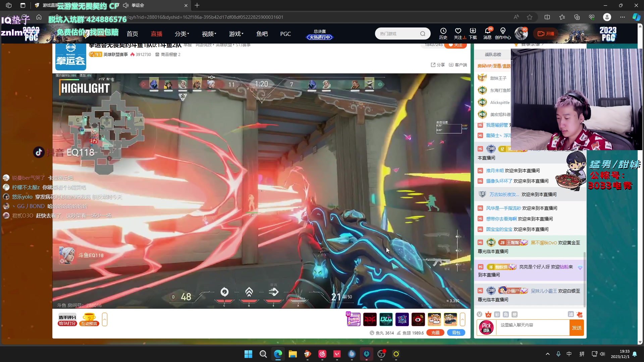Open browser settings three-dot menu
This screenshot has width=644, height=362.
coord(623,17)
